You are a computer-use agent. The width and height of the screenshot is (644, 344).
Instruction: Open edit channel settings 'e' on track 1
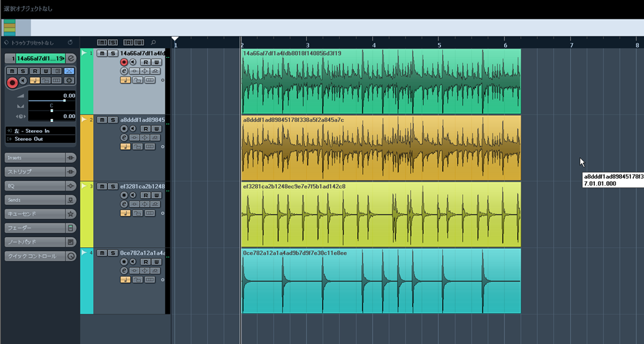point(124,71)
